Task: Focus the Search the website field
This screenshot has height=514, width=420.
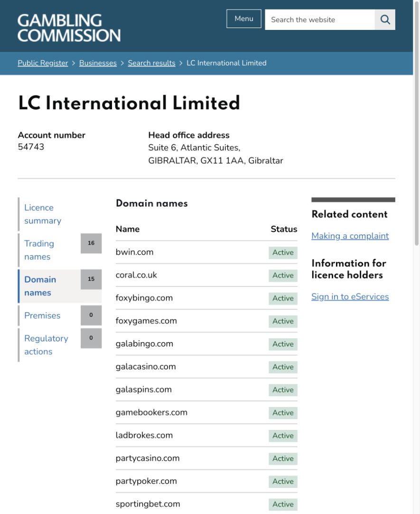Action: click(320, 19)
